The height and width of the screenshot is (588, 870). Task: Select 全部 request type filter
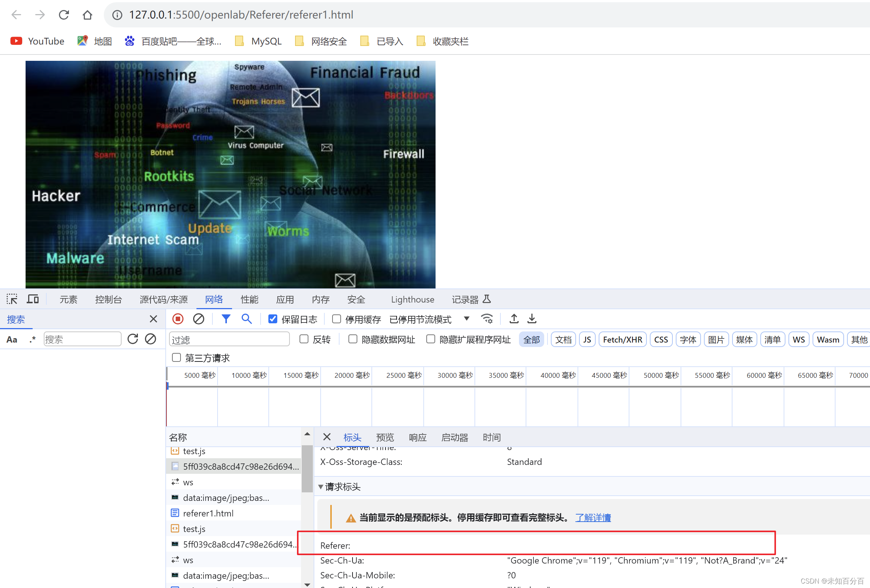(531, 339)
